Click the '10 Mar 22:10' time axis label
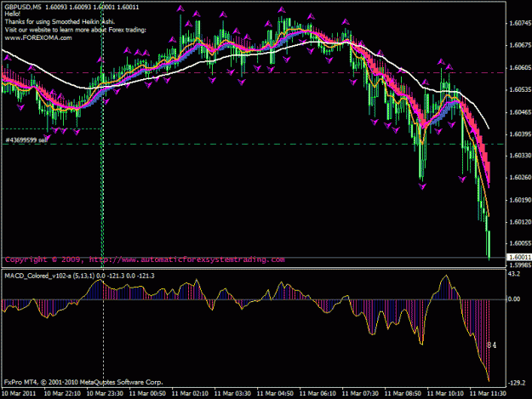 [x=62, y=394]
